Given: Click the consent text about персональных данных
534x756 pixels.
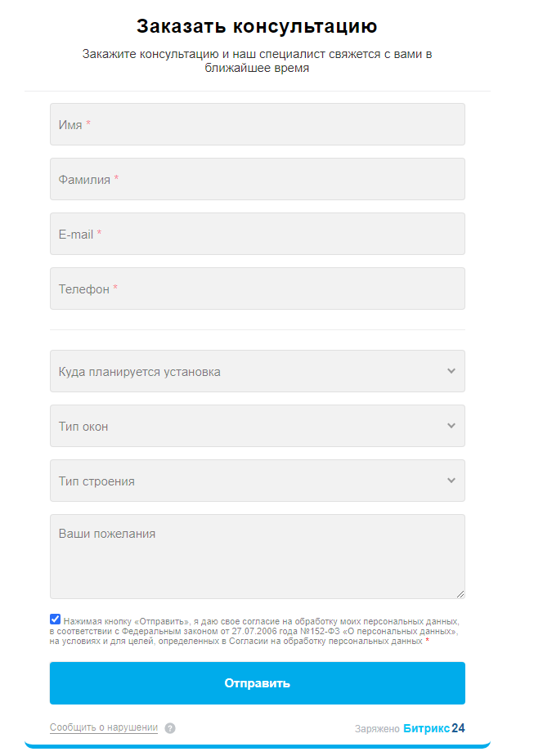Looking at the screenshot, I should (254, 631).
